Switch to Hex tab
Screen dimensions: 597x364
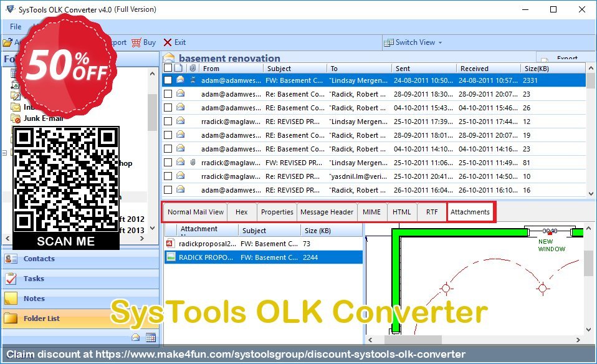click(x=242, y=212)
